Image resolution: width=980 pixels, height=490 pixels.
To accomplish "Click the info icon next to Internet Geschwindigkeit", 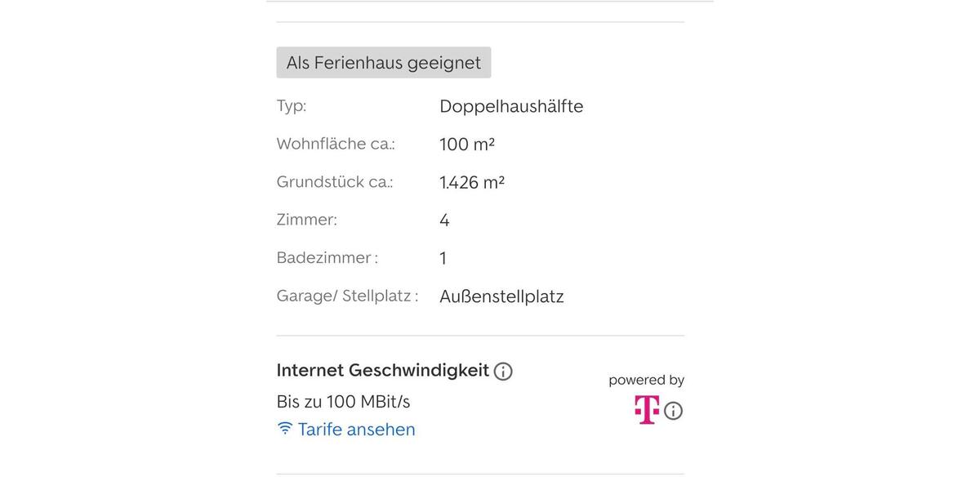I will (504, 371).
